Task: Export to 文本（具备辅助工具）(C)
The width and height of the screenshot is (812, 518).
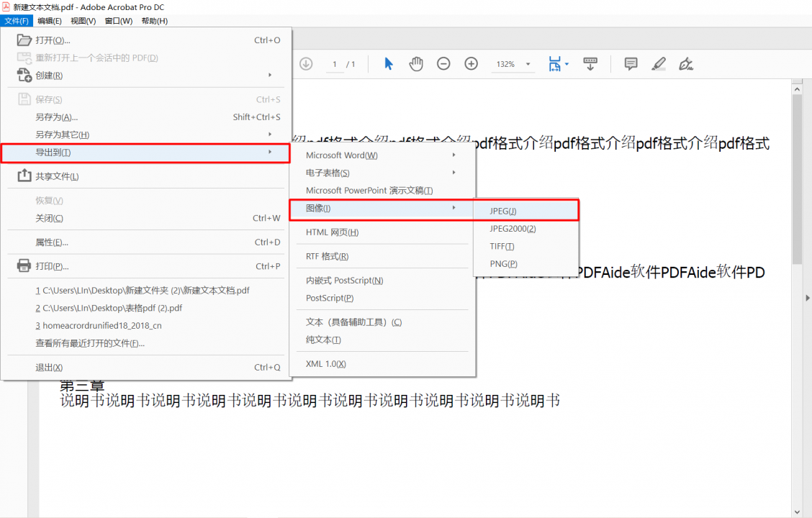Action: click(x=382, y=322)
